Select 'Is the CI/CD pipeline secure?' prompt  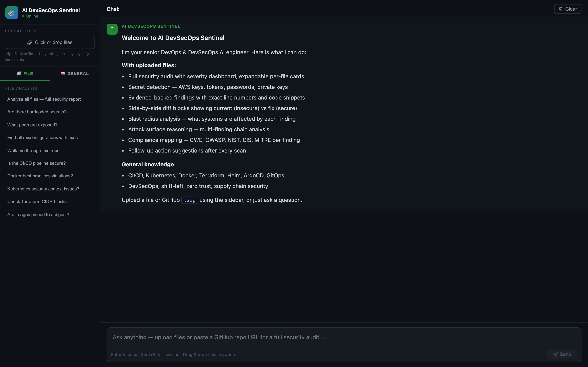(x=37, y=163)
